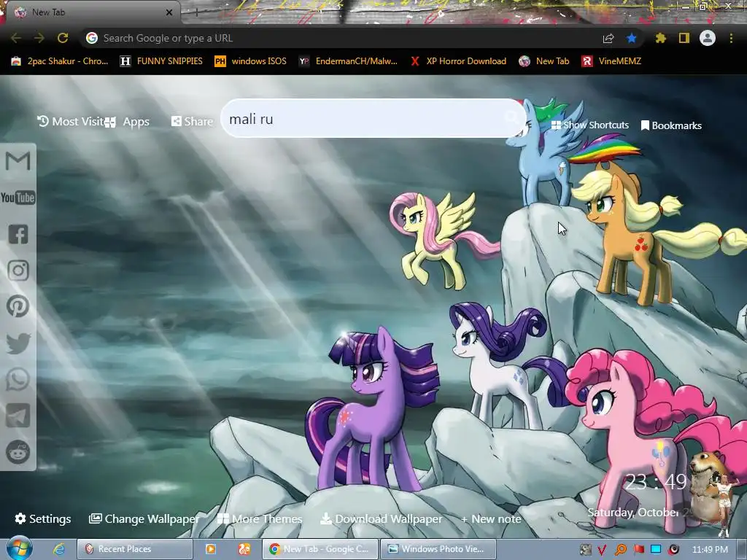Launch Internet Explorer from taskbar

point(59,549)
